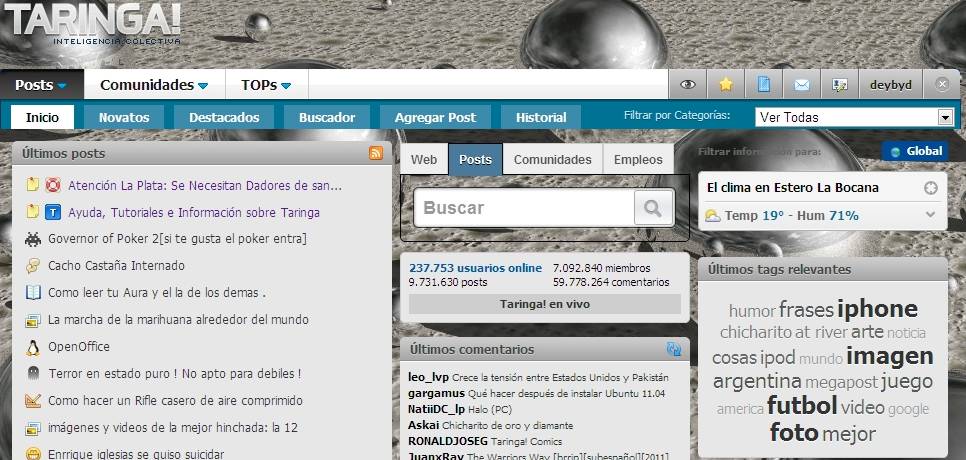Image resolution: width=966 pixels, height=460 pixels.
Task: Click the frases tag
Action: (806, 310)
